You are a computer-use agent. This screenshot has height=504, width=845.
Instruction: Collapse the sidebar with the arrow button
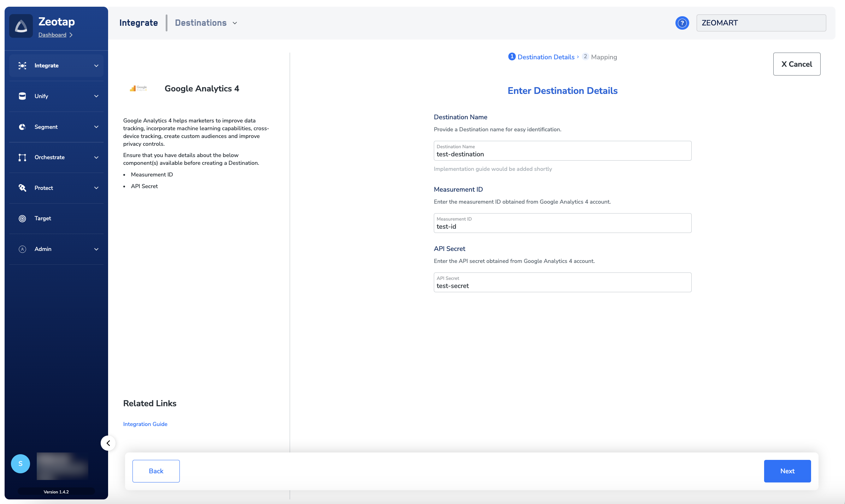[108, 443]
